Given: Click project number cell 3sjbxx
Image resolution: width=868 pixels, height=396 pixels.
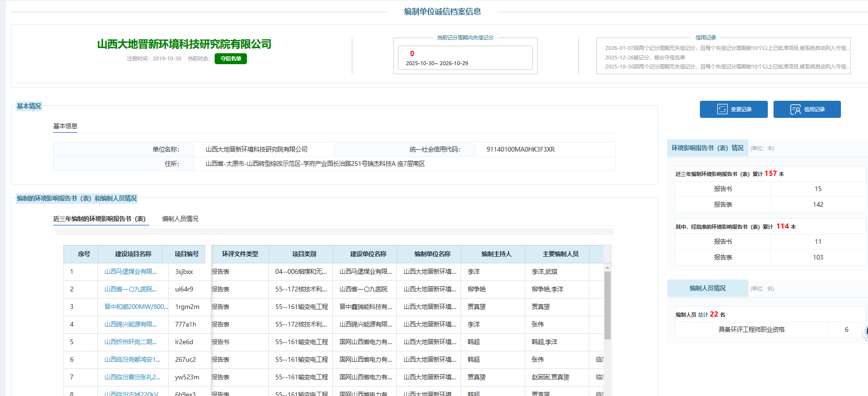Looking at the screenshot, I should pos(184,271).
